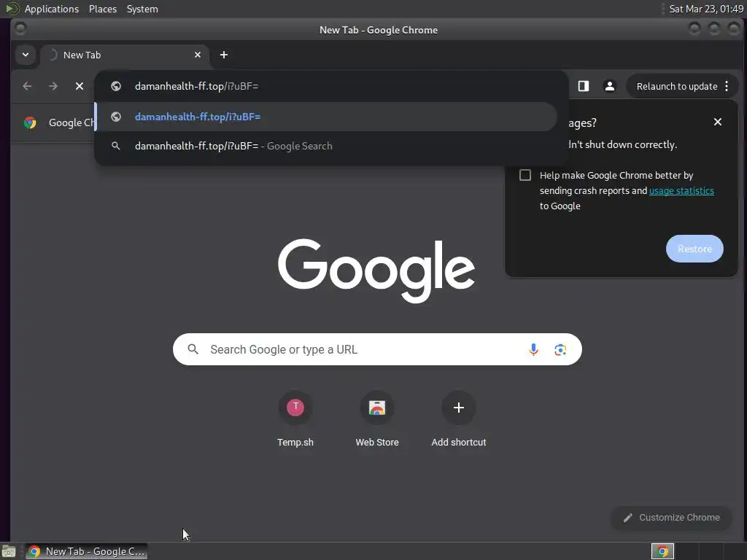Open a new tab with plus button
Viewport: 747px width, 560px height.
click(224, 55)
